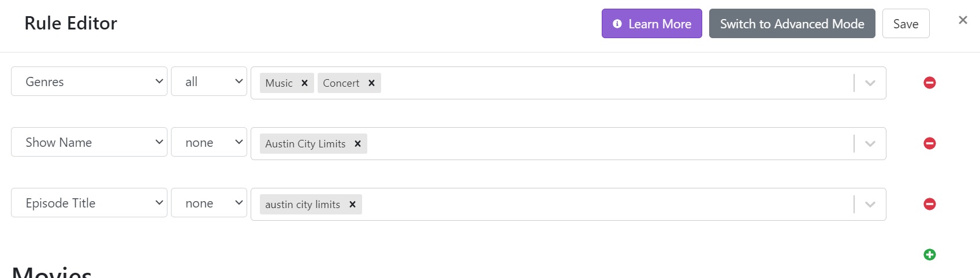Save the rule
The image size is (980, 278).
tap(906, 24)
